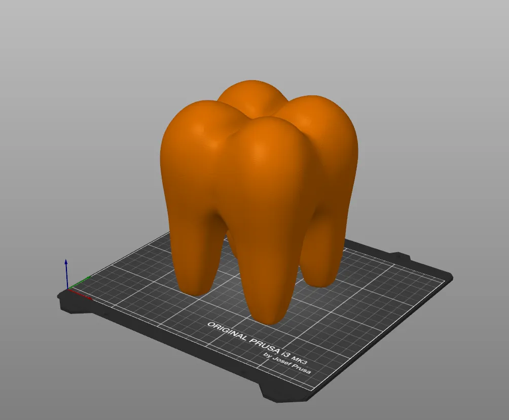Image resolution: width=509 pixels, height=420 pixels.
Task: Select the rear root of the tooth
Action: (x=319, y=254)
